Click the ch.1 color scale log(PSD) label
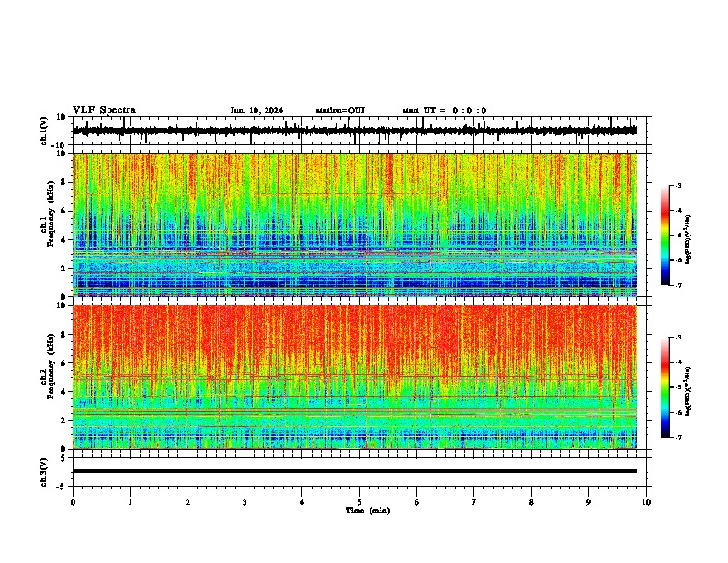Image resolution: width=728 pixels, height=563 pixels. point(688,240)
